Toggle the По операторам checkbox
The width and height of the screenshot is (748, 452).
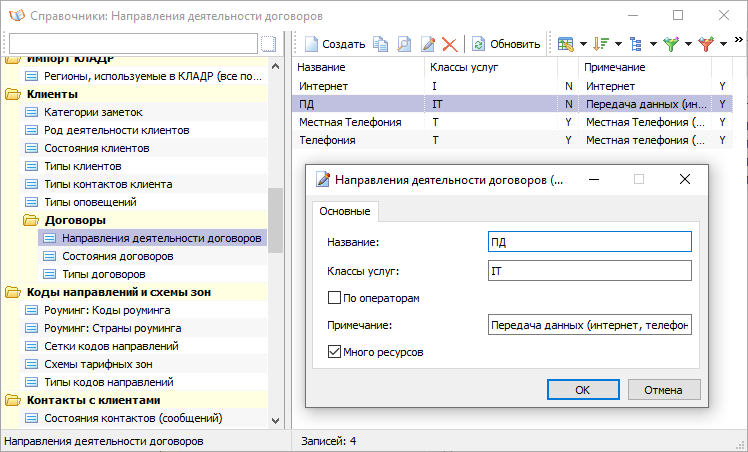[x=334, y=298]
